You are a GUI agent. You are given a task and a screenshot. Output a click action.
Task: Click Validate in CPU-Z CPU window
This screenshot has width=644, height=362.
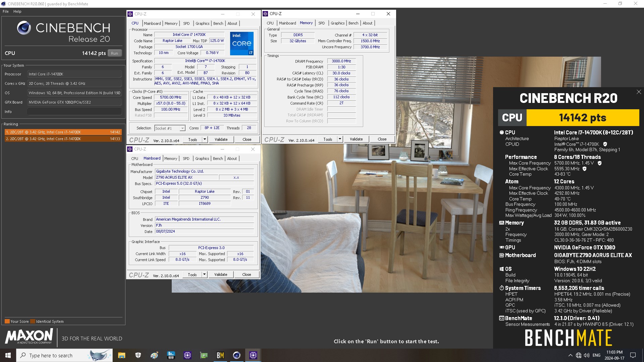tap(221, 139)
